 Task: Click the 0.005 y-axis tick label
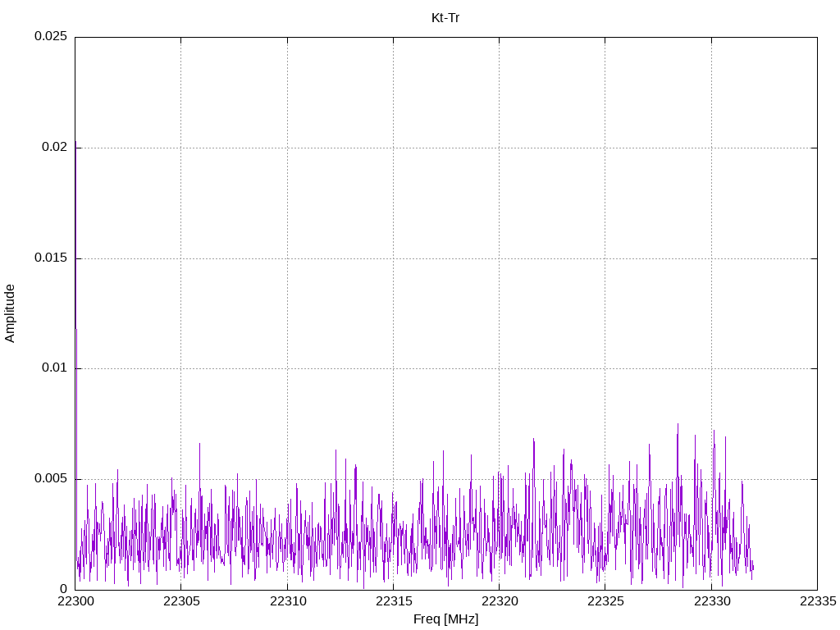tap(50, 479)
